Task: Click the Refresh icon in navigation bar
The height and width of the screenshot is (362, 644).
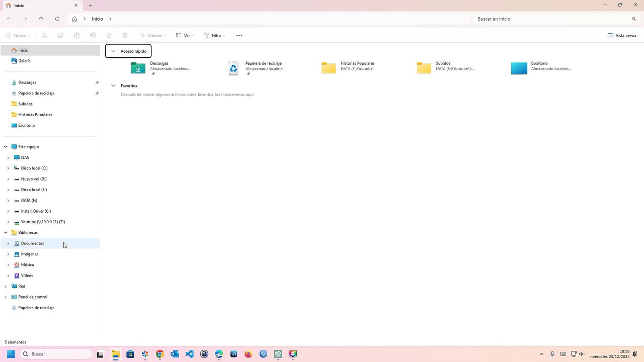Action: click(57, 19)
